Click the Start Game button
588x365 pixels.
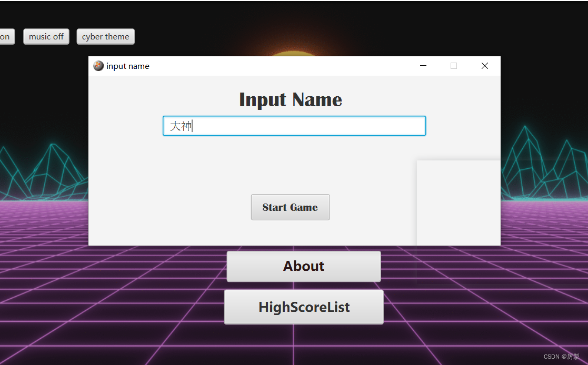click(290, 207)
